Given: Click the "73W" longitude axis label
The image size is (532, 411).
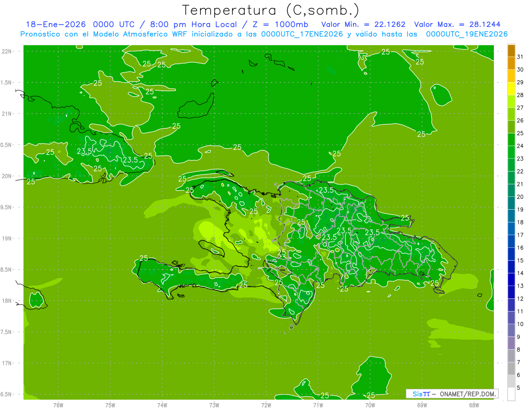Looking at the screenshot, I should [x=214, y=405].
